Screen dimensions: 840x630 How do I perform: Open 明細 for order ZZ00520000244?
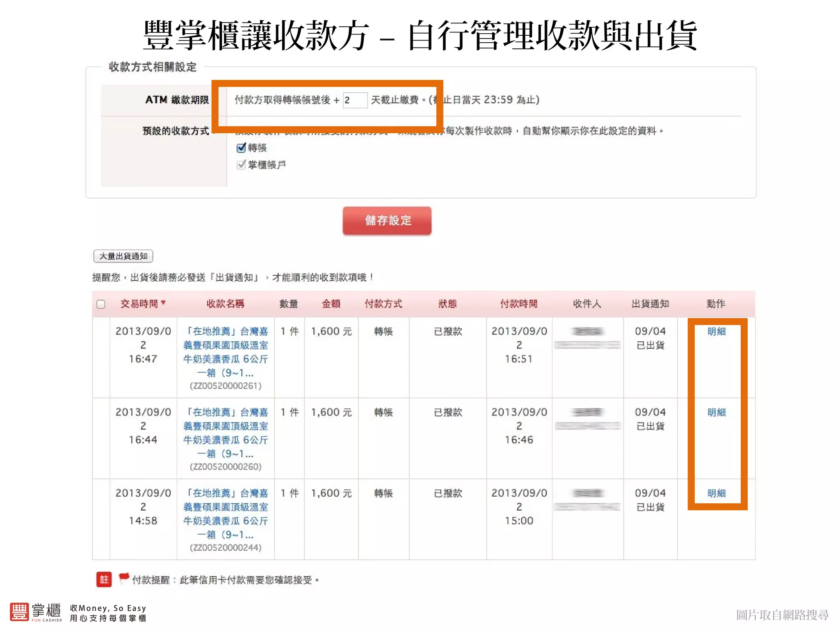(717, 493)
